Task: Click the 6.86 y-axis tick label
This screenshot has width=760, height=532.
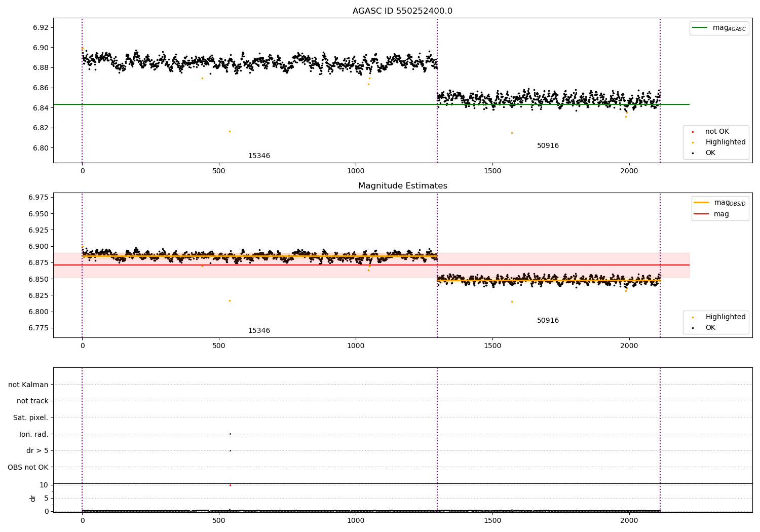Action: pyautogui.click(x=41, y=88)
